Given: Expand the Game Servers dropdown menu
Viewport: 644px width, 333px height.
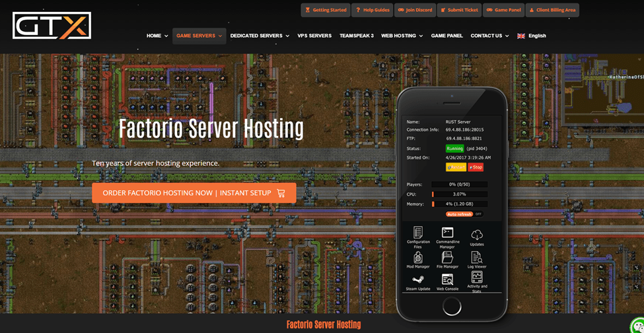Looking at the screenshot, I should (199, 36).
